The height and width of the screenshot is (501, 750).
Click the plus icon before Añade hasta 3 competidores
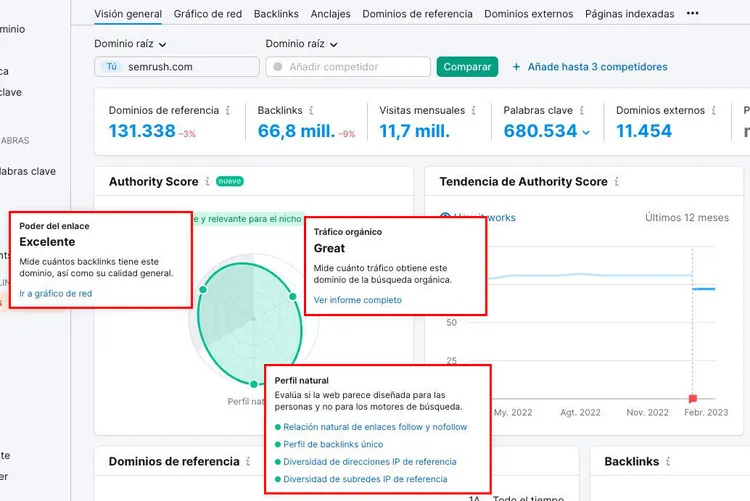(x=516, y=67)
